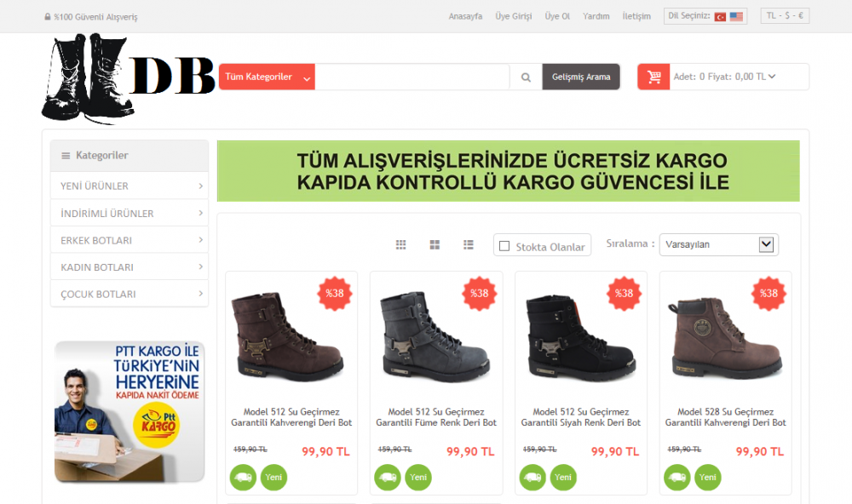Switch to large grid view icon
Image resolution: width=852 pixels, height=504 pixels.
click(x=435, y=245)
